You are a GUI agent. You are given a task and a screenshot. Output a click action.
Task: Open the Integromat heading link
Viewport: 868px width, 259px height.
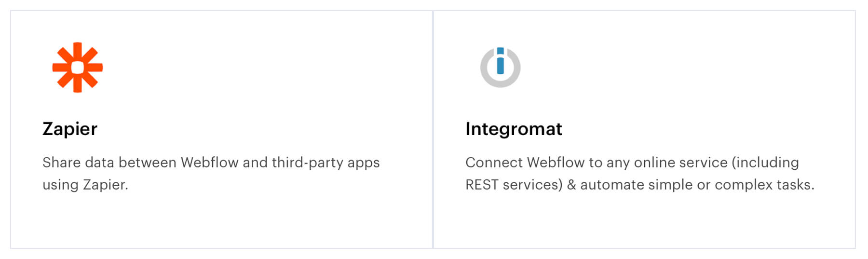pos(514,129)
